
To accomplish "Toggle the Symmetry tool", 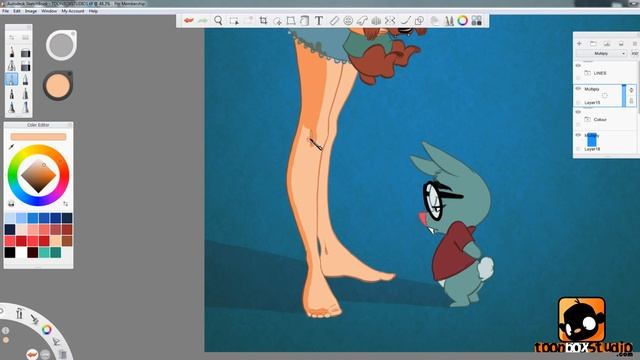I will pos(390,20).
